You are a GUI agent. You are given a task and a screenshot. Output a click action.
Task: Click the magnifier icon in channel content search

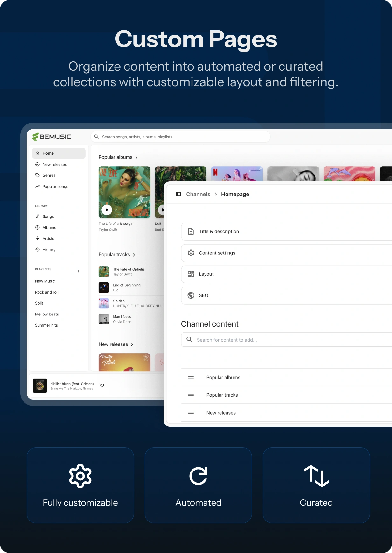click(190, 339)
